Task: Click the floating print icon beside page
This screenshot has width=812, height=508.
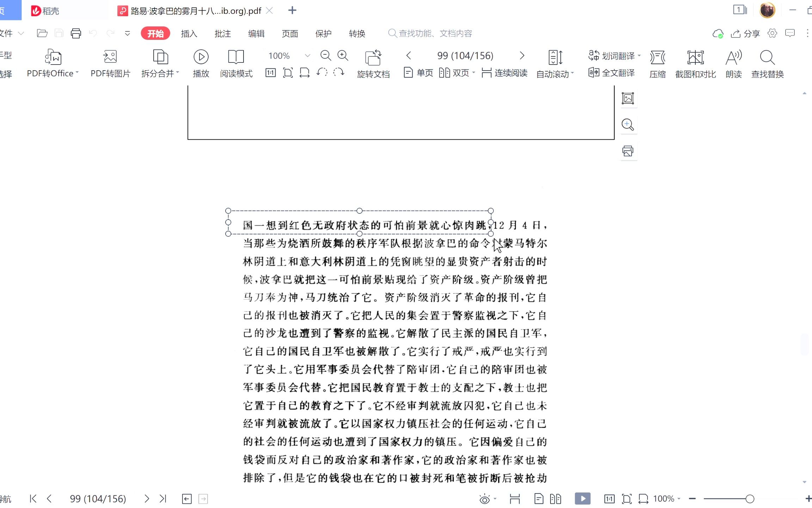Action: point(628,151)
